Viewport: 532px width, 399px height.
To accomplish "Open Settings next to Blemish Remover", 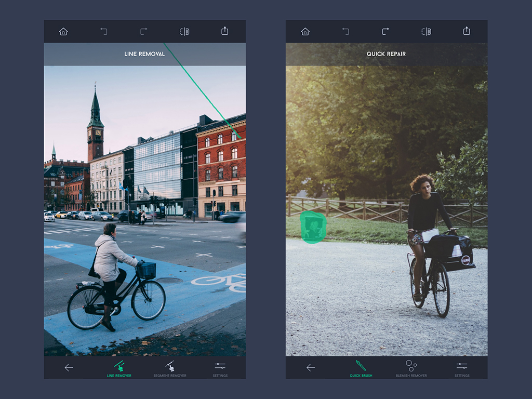I will coord(462,368).
